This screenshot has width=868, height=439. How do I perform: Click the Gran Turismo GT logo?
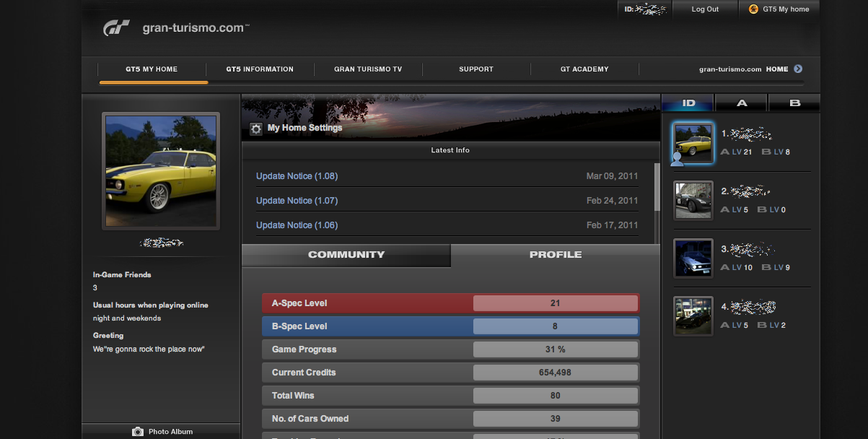(116, 28)
